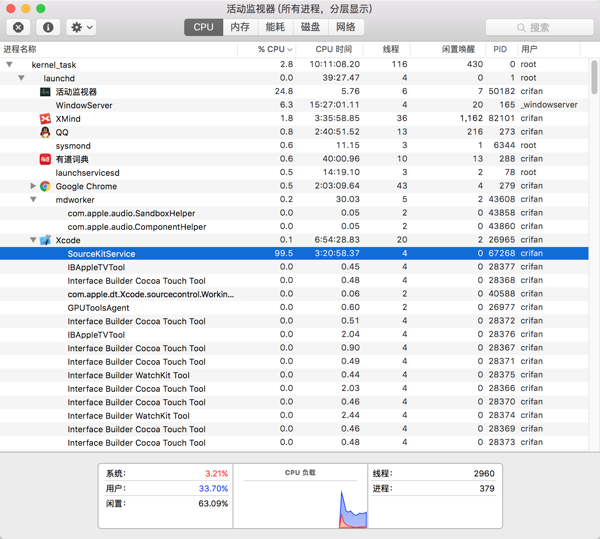Focus the 搜索 search field
Screen dimensions: 600x539
540,28
